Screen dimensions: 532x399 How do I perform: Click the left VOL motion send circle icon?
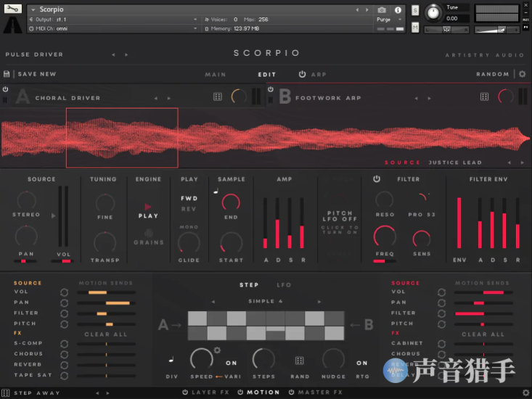(64, 292)
